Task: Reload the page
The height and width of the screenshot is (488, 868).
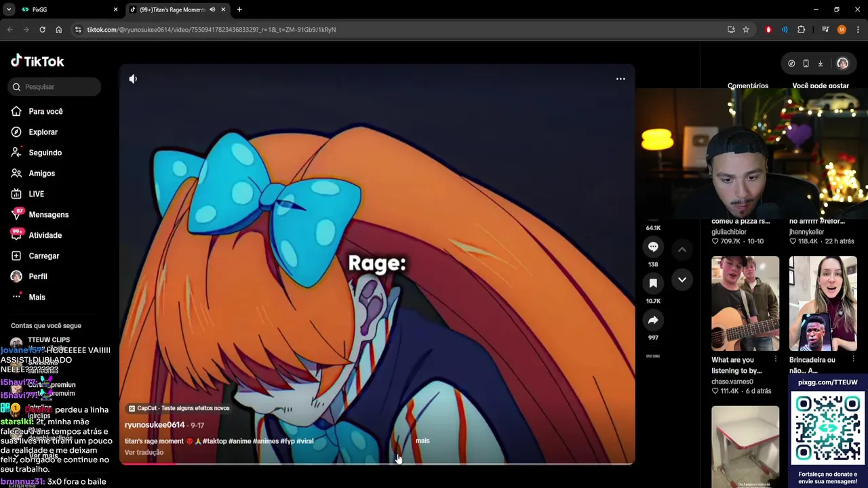Action: click(x=42, y=30)
